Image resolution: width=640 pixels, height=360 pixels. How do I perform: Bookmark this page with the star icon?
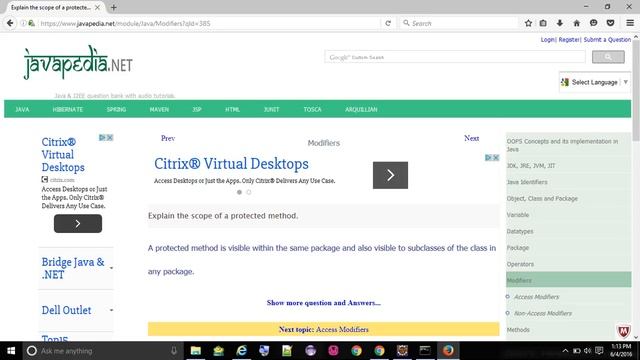(x=528, y=23)
